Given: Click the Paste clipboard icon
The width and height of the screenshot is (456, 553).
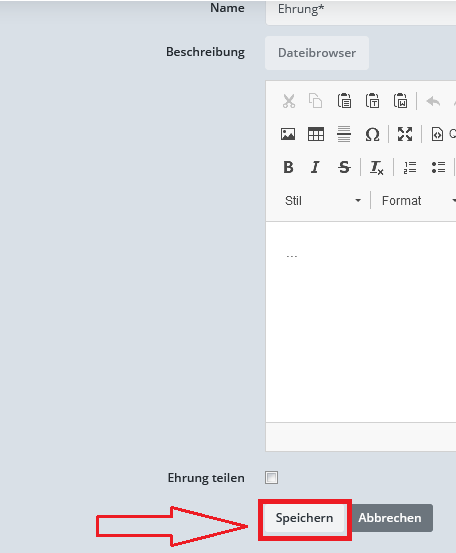Looking at the screenshot, I should (x=344, y=101).
